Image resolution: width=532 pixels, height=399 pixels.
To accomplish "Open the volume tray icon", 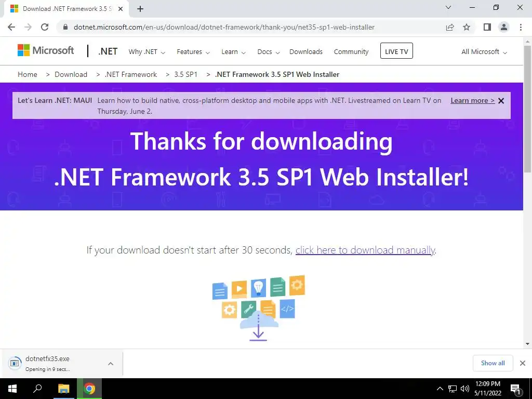I will point(465,389).
